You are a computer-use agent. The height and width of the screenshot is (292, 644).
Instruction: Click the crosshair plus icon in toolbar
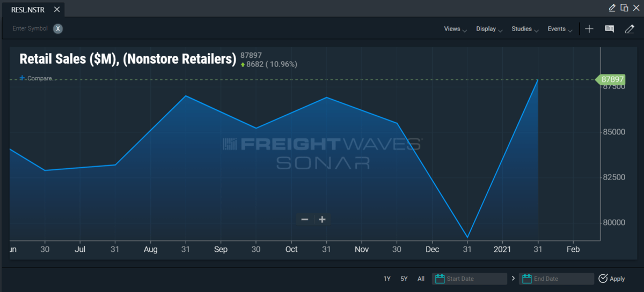pyautogui.click(x=589, y=29)
